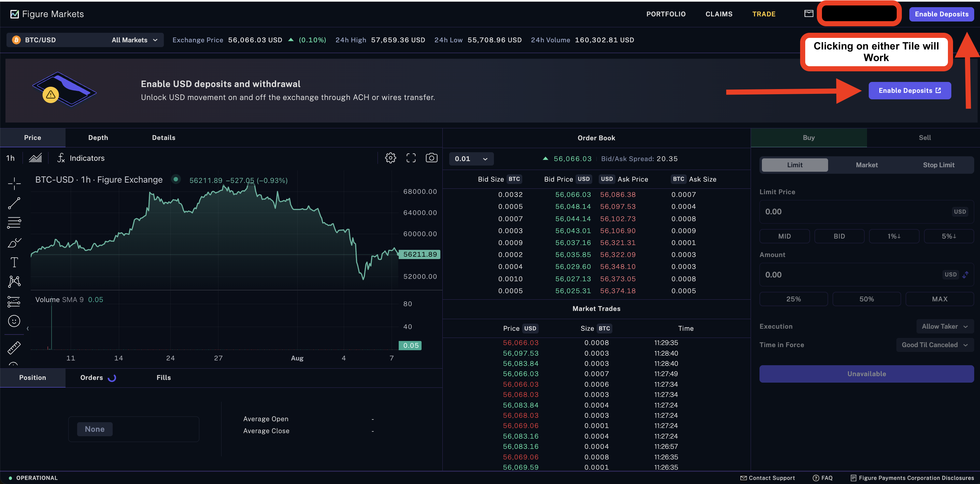Screen dimensions: 980x484
Task: Toggle Ask Size BTC unit
Action: [678, 179]
